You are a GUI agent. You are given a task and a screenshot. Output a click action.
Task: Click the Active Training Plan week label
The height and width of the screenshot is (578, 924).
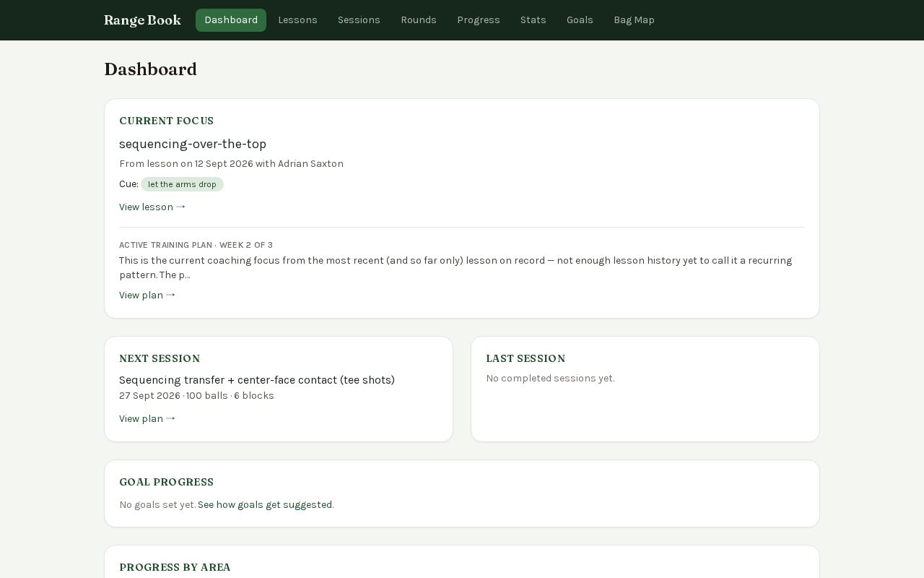coord(196,245)
